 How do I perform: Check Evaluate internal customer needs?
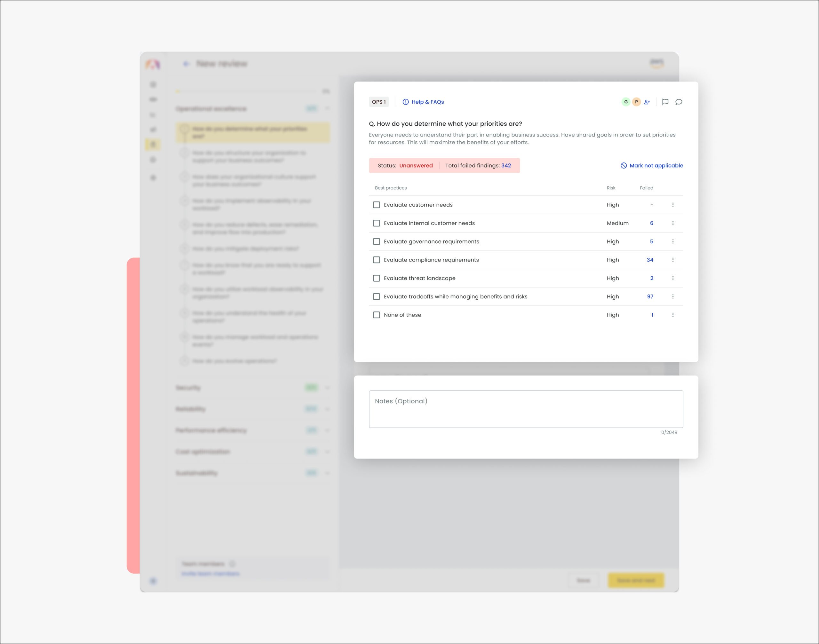pos(376,223)
